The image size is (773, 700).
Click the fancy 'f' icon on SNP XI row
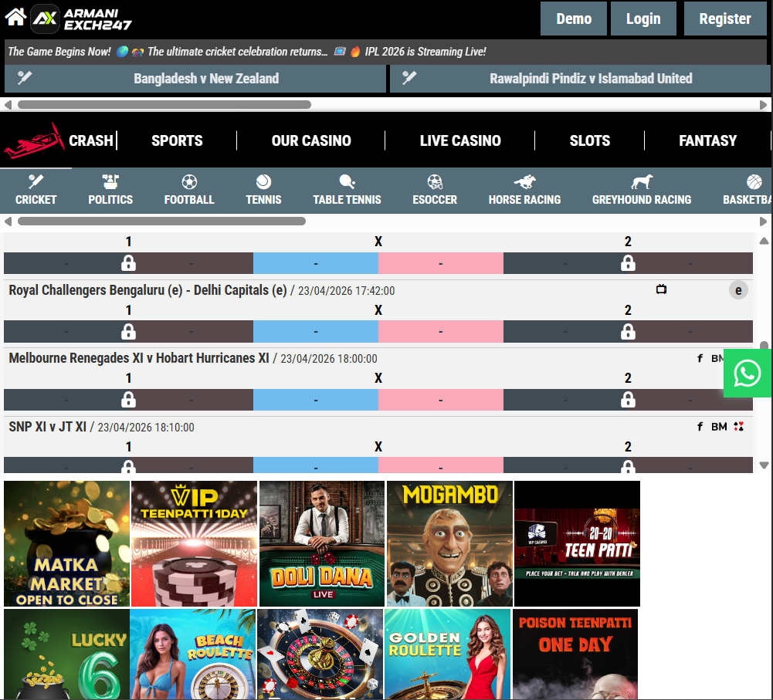pos(700,427)
